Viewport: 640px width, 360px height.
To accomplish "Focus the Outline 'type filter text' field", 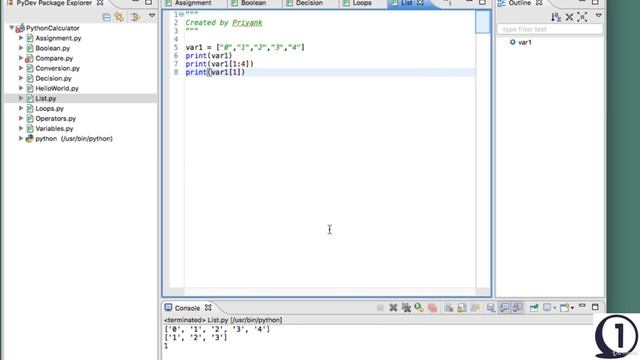I will (550, 29).
